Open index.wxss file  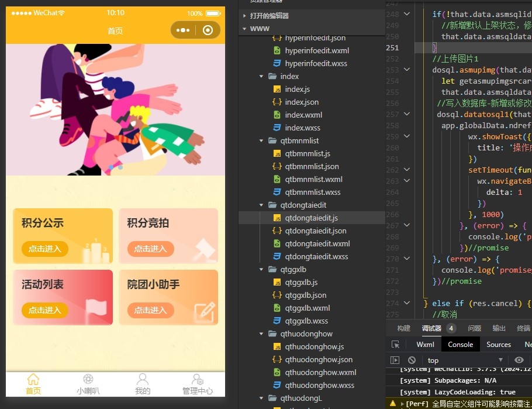point(303,128)
